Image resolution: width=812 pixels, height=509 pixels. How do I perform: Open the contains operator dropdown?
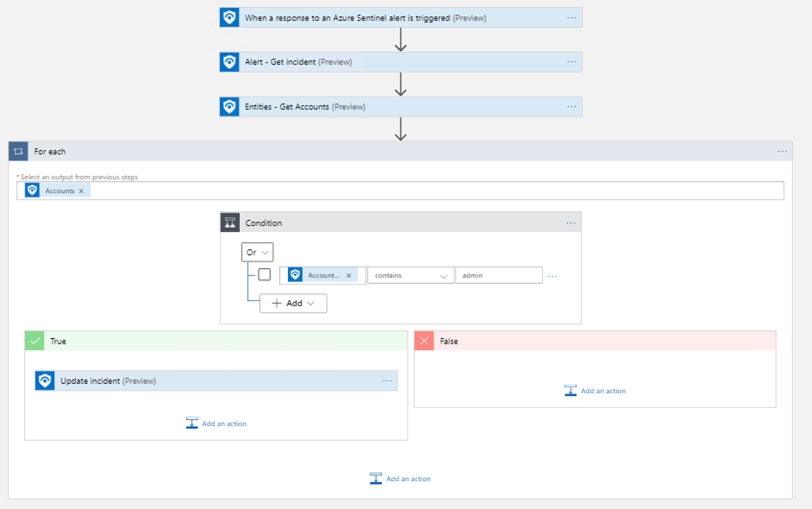(410, 275)
